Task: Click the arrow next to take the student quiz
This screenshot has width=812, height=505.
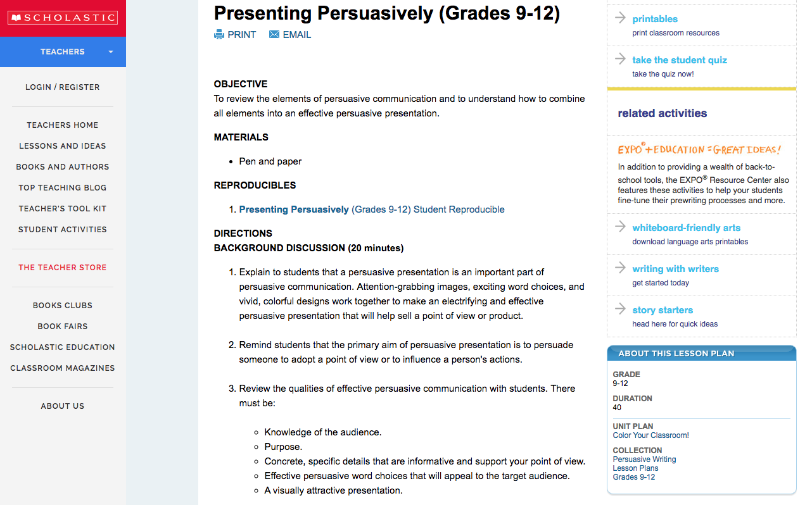Action: click(x=619, y=60)
